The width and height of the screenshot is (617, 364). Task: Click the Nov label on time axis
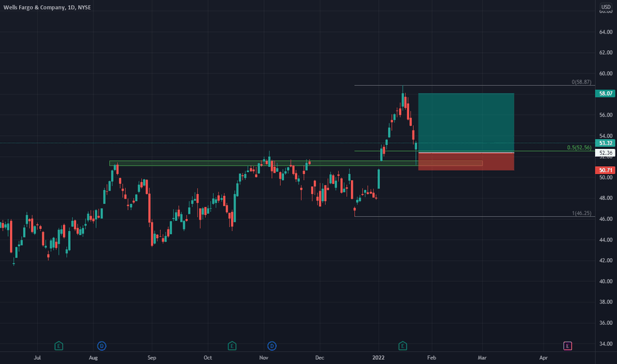pos(263,357)
